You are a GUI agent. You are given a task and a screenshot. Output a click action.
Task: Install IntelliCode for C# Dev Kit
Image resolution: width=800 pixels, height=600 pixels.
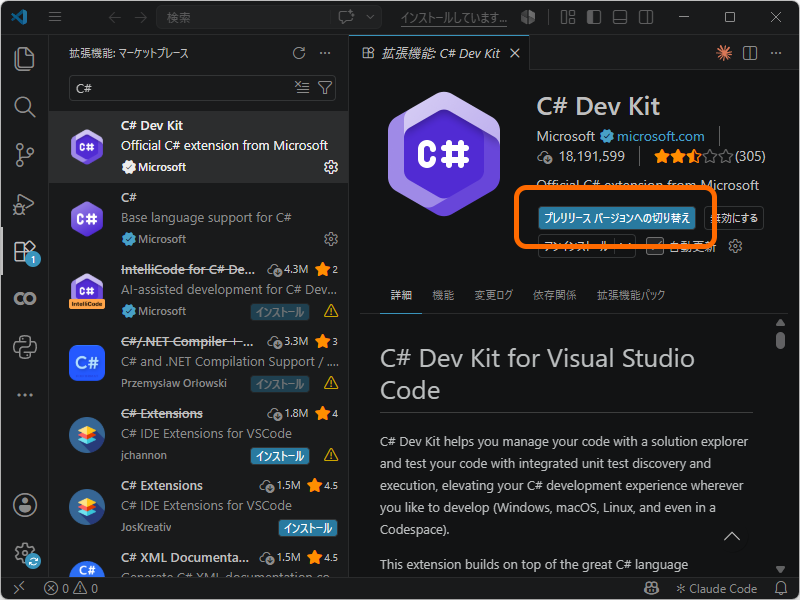coord(280,312)
